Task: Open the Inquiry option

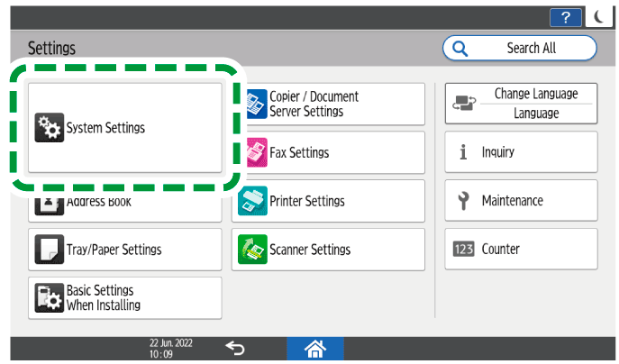Action: [x=521, y=152]
